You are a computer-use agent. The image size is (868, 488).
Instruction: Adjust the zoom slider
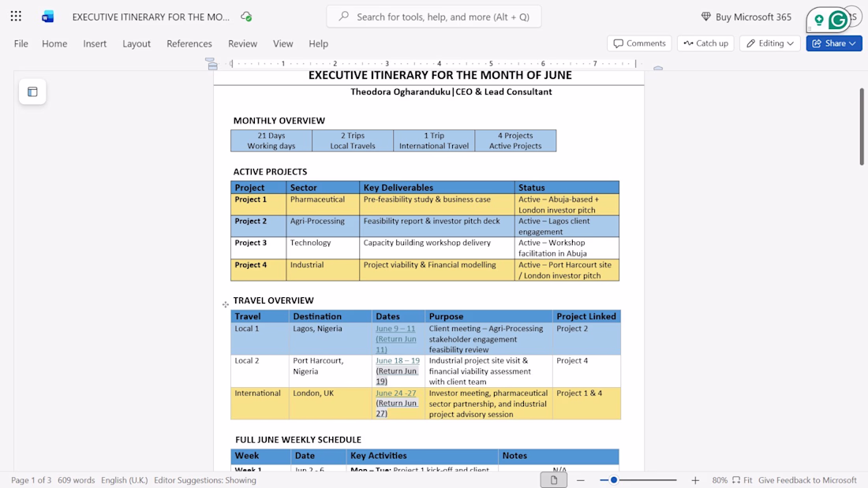click(613, 480)
